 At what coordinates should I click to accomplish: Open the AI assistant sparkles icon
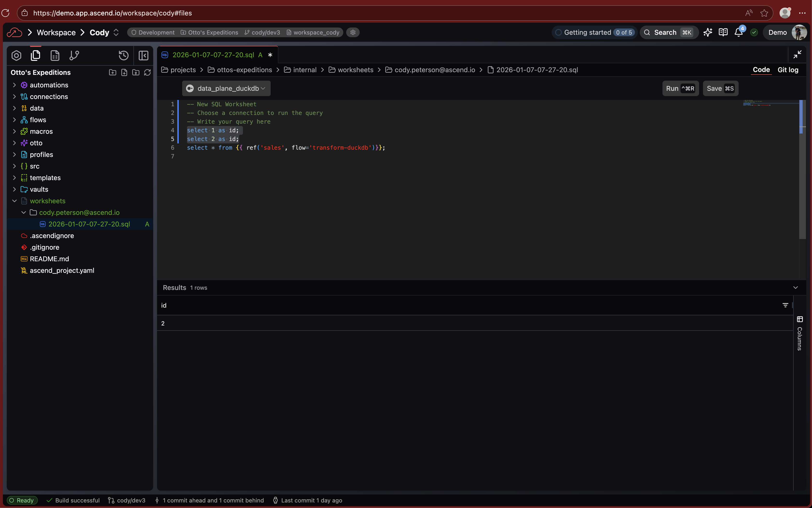(x=708, y=32)
